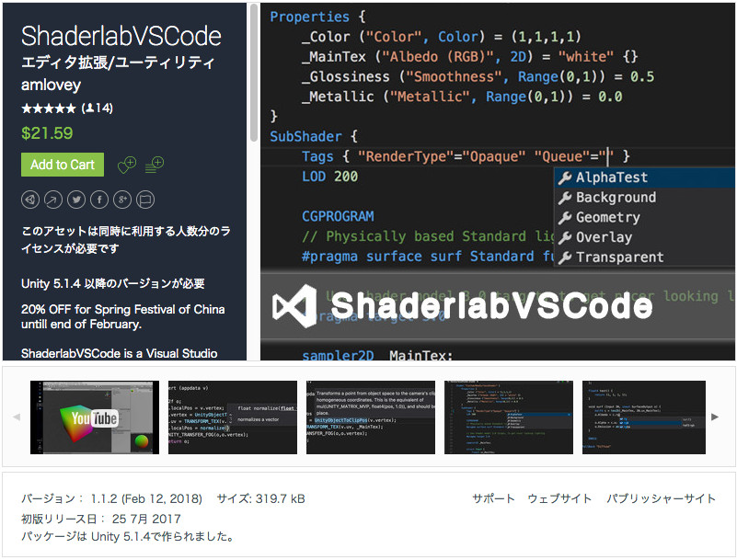Click the ShaderlabVSCode title heading
737x560 pixels.
coord(121,36)
